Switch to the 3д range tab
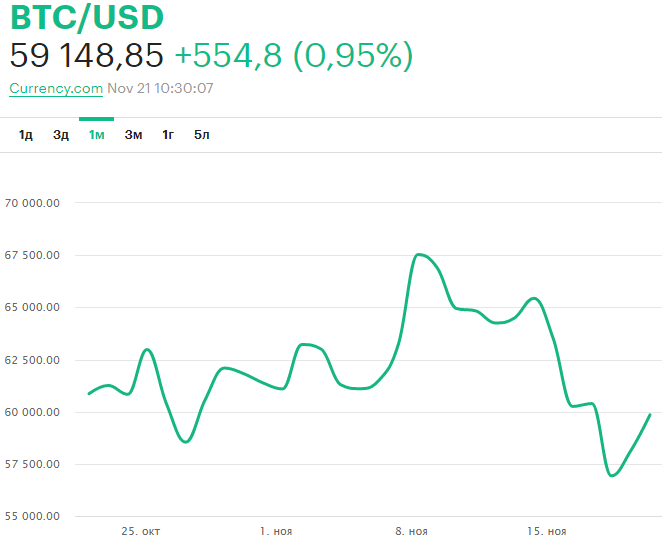This screenshot has height=549, width=662. pos(61,135)
